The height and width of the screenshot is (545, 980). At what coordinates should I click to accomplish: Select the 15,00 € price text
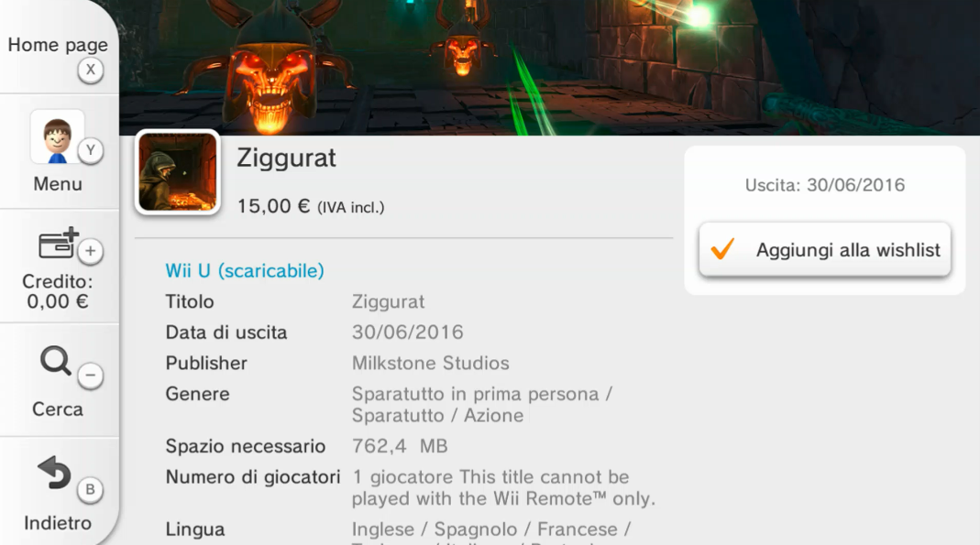(x=273, y=206)
